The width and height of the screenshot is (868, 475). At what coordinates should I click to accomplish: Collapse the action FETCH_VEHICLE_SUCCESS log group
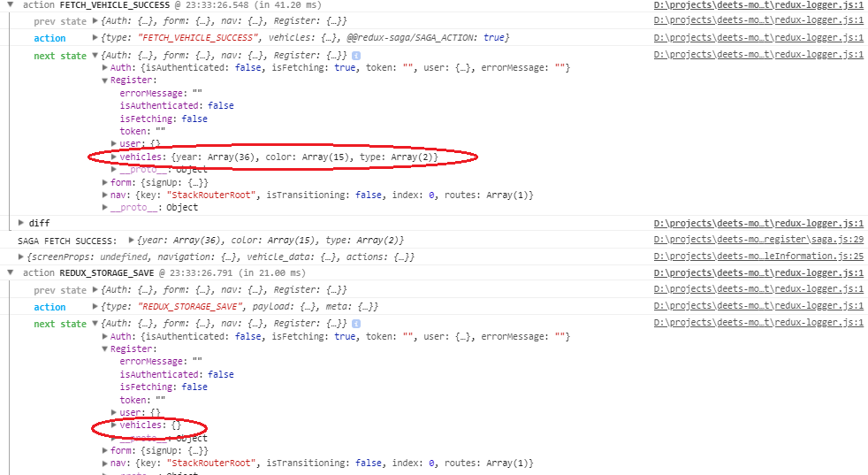(x=10, y=4)
